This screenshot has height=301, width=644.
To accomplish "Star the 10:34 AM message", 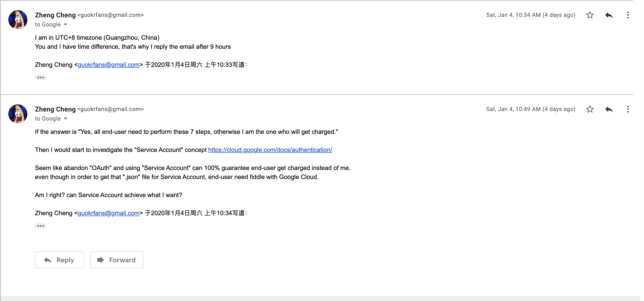I will pyautogui.click(x=590, y=15).
